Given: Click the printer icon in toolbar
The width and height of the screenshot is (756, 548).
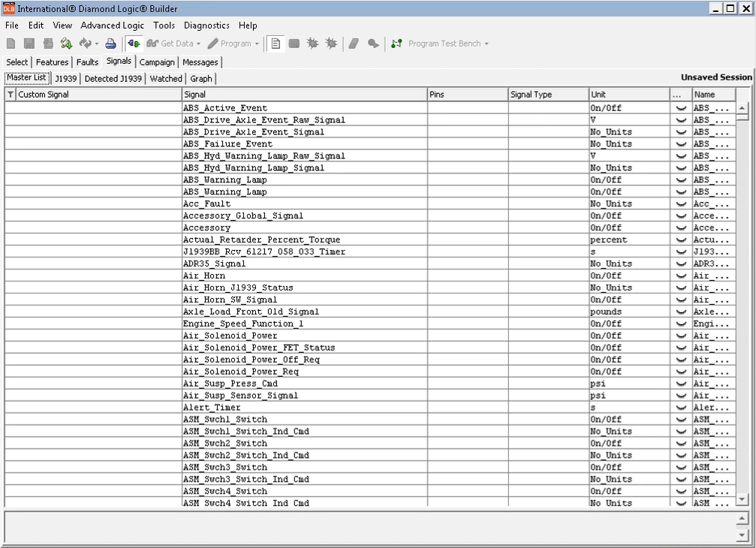Looking at the screenshot, I should [x=110, y=44].
